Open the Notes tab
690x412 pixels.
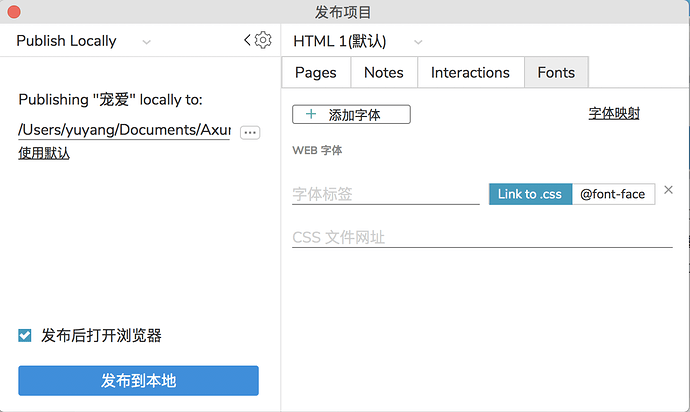coord(383,72)
